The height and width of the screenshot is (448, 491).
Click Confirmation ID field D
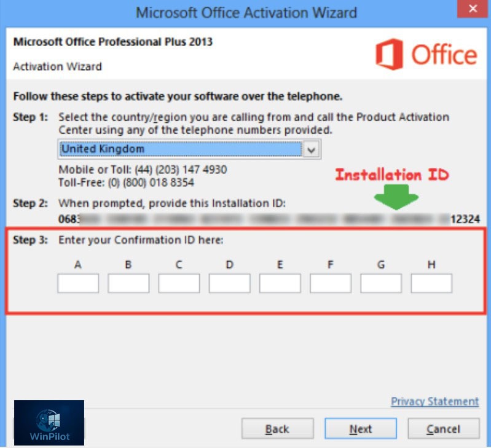[230, 283]
